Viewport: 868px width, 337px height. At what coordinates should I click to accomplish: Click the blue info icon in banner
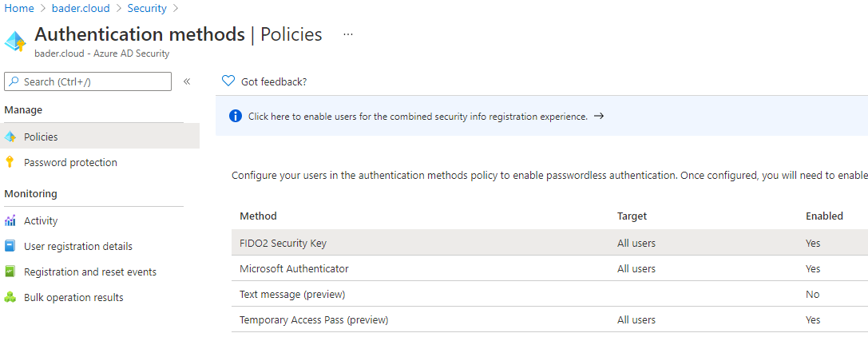[236, 116]
